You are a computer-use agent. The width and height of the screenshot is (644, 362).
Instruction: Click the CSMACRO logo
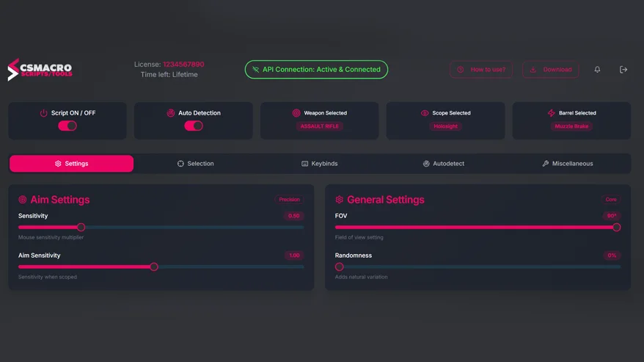[x=40, y=70]
